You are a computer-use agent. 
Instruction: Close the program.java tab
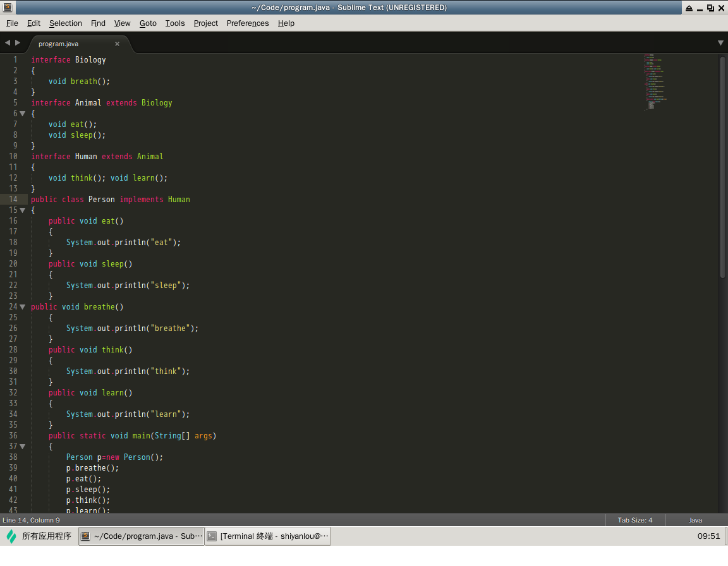(x=117, y=44)
